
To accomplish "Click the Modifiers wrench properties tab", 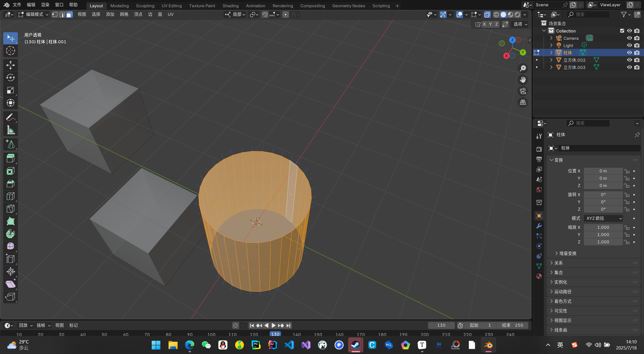I will point(539,226).
